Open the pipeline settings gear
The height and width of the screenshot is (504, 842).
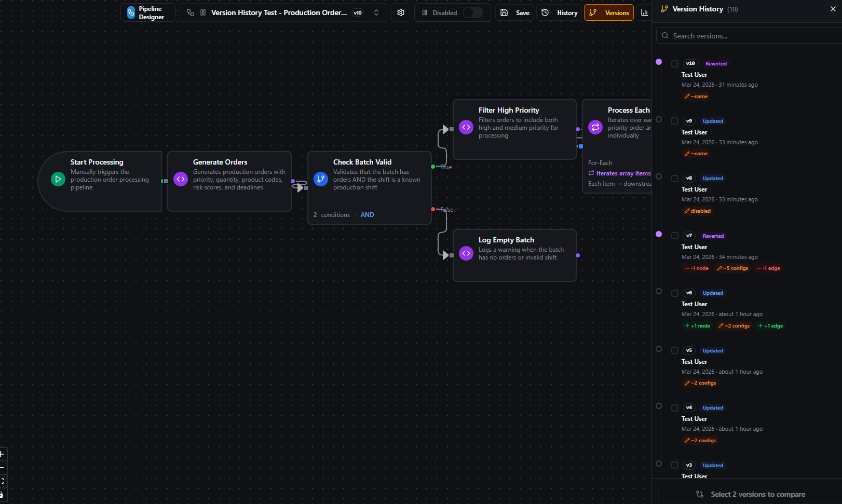[x=400, y=12]
